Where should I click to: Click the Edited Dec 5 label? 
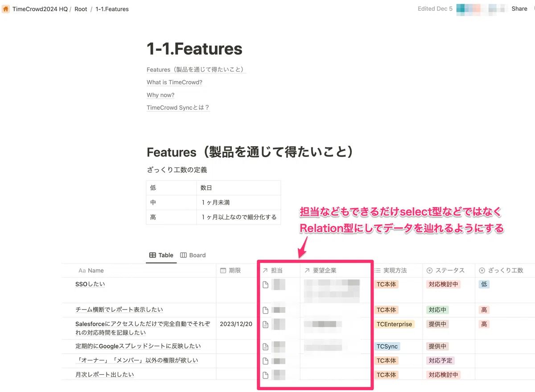435,8
